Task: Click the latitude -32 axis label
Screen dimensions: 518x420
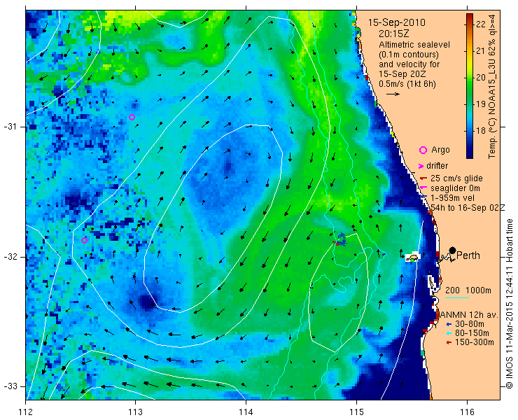Action: (x=12, y=257)
